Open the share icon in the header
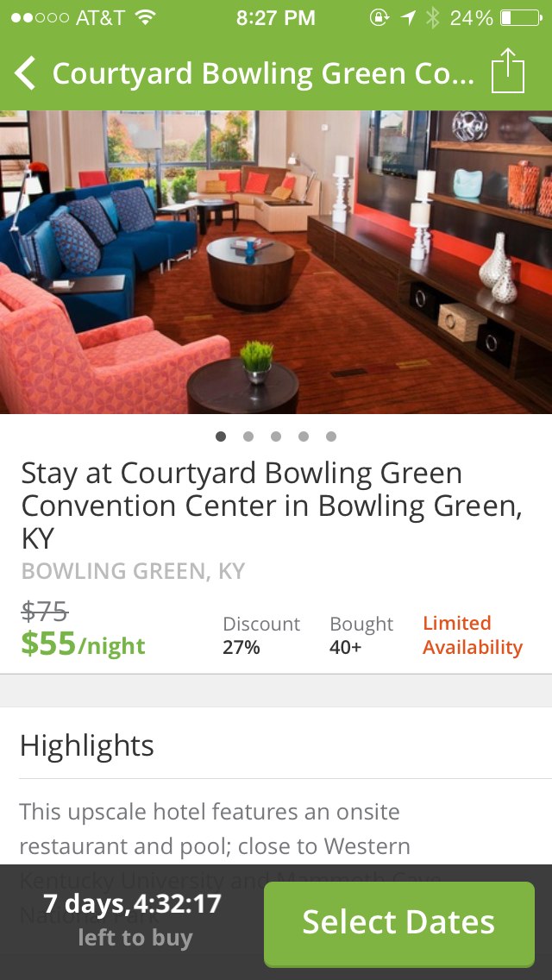The image size is (552, 980). coord(508,71)
